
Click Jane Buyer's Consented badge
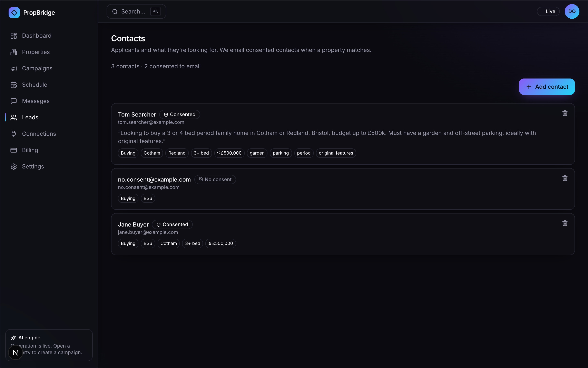[172, 224]
